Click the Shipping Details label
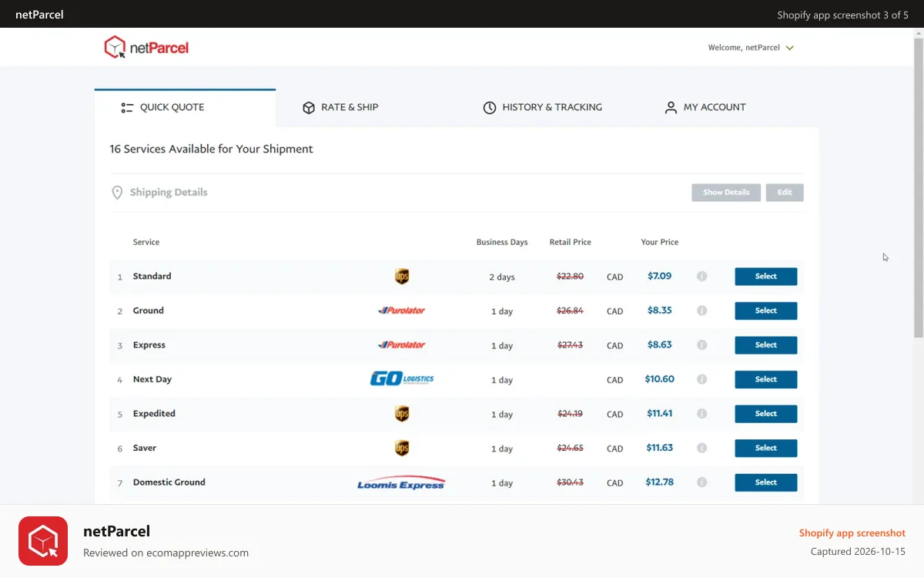 click(x=169, y=193)
